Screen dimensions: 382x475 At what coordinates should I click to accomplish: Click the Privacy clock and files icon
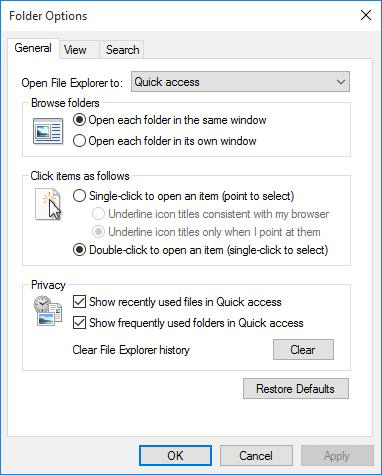point(48,312)
